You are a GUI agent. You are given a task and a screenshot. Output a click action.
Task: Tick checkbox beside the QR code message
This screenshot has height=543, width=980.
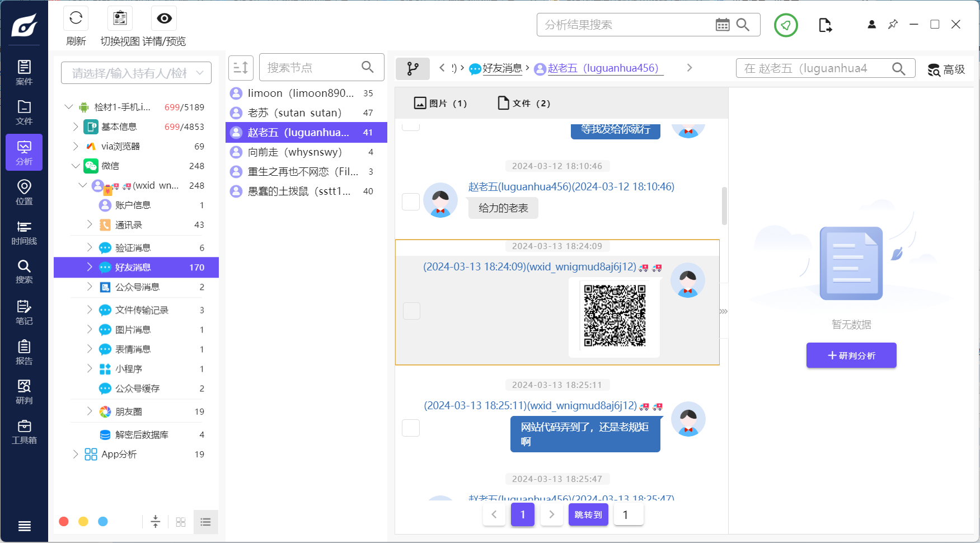[411, 311]
